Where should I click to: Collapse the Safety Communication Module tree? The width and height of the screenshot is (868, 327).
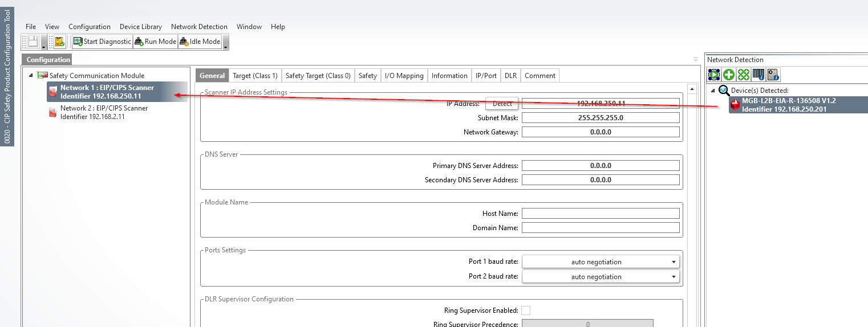click(31, 76)
